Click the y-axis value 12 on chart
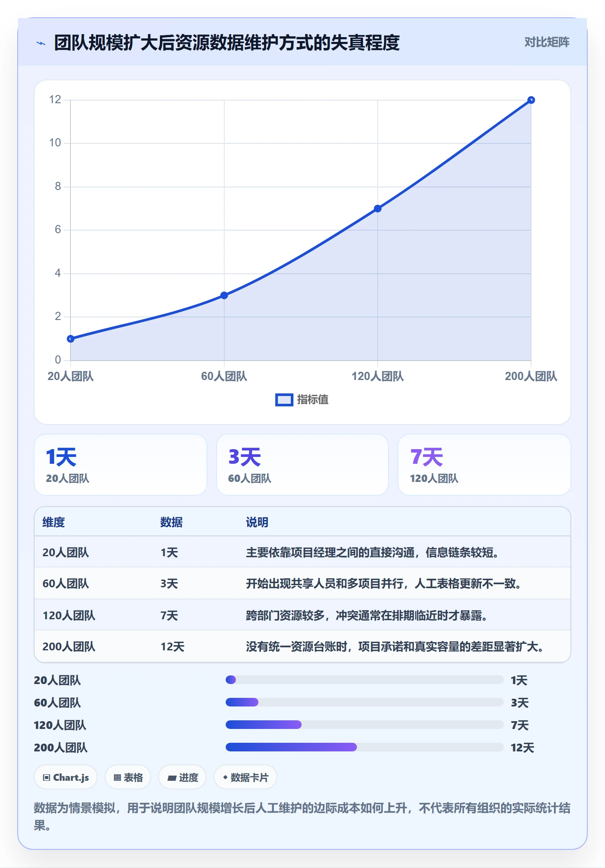The width and height of the screenshot is (605, 868). click(x=55, y=100)
